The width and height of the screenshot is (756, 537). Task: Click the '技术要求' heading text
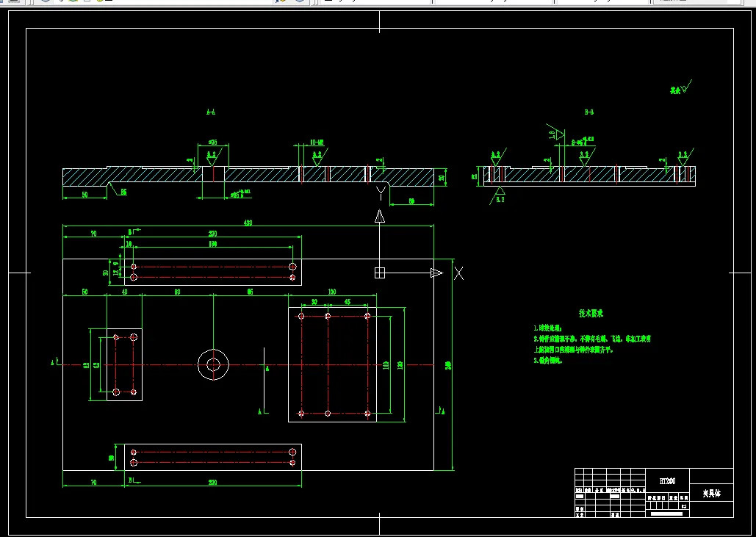[591, 314]
